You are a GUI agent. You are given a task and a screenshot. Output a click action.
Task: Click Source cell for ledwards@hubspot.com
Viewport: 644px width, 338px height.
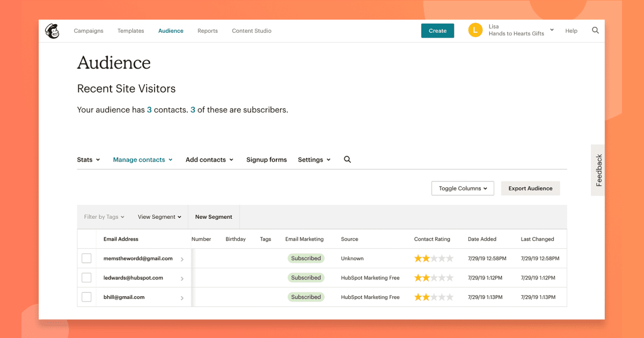point(370,278)
